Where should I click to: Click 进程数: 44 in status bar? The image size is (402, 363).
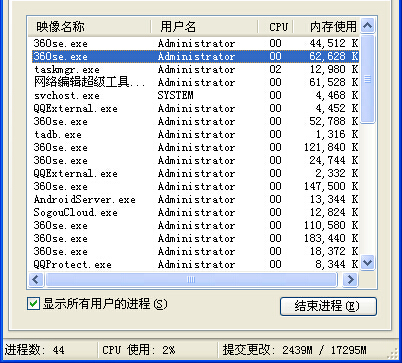(x=35, y=350)
